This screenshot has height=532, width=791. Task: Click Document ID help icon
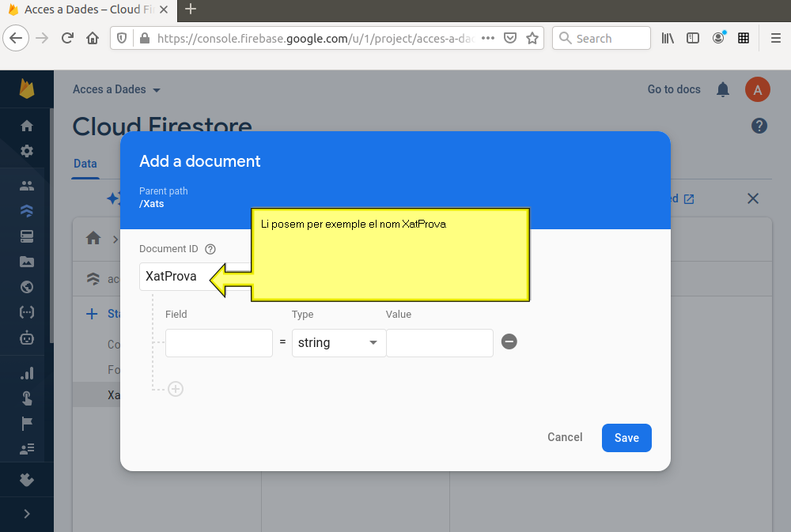click(210, 249)
